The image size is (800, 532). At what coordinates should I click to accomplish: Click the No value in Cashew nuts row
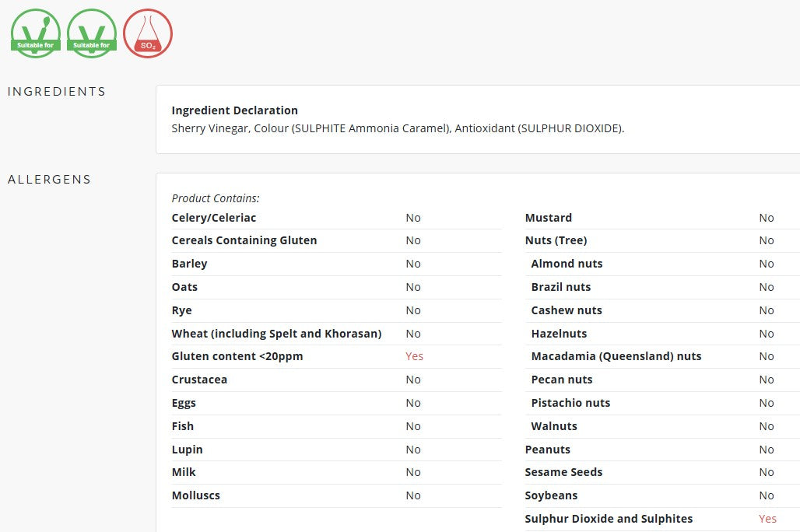tap(767, 310)
